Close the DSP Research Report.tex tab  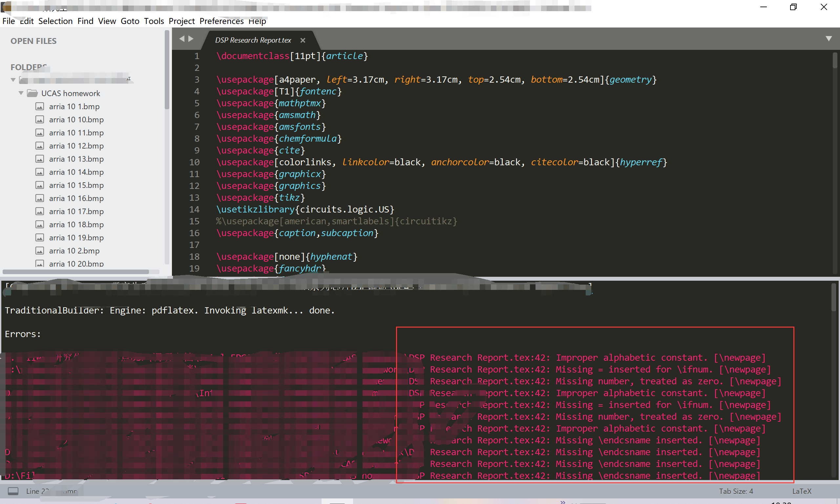point(303,40)
